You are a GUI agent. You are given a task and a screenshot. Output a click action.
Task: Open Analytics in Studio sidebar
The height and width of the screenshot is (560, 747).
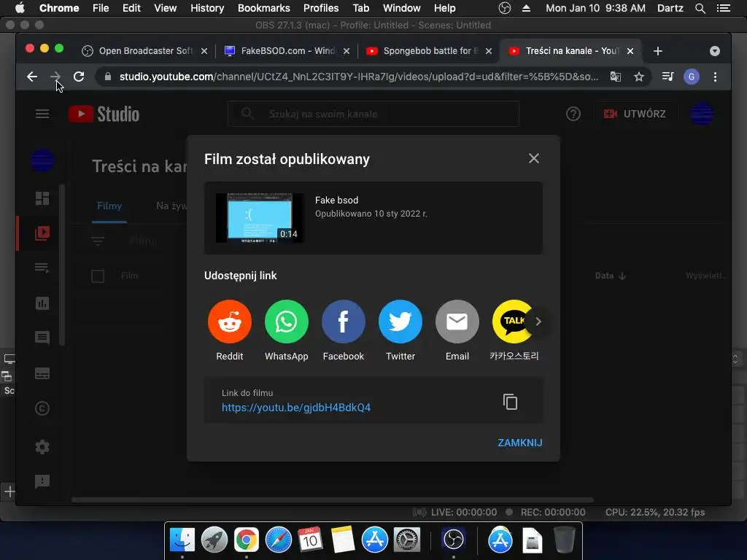pos(42,303)
